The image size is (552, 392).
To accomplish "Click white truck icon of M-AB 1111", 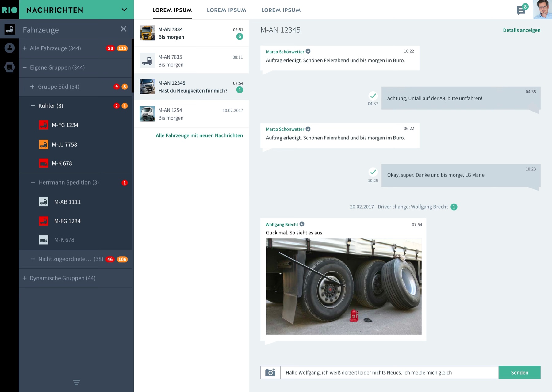I will (x=44, y=202).
